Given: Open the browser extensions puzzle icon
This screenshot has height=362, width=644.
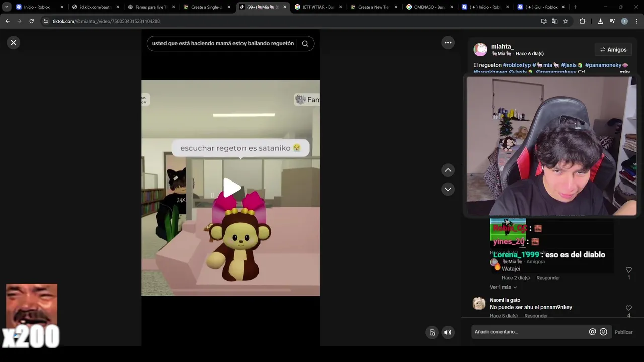Looking at the screenshot, I should click(x=583, y=21).
